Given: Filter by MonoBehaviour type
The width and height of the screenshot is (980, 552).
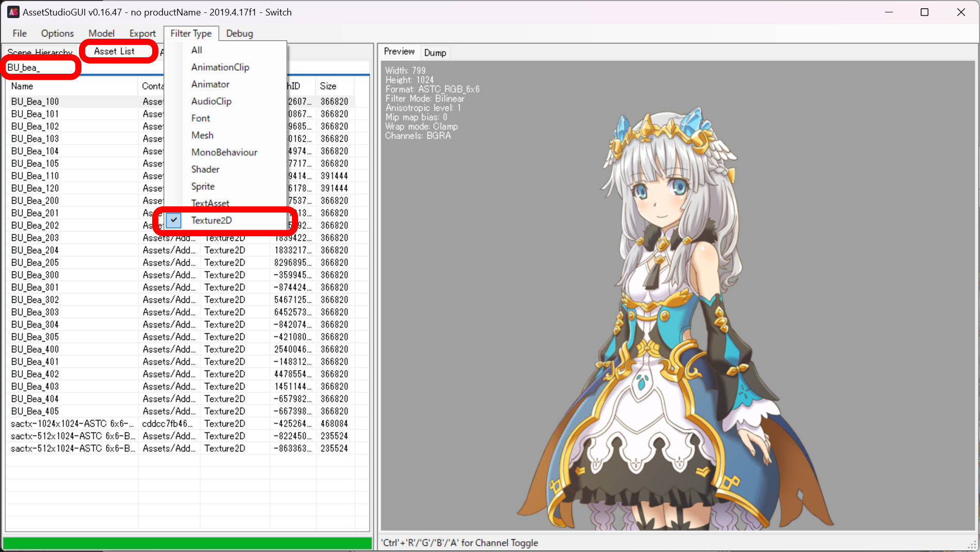Looking at the screenshot, I should 225,152.
